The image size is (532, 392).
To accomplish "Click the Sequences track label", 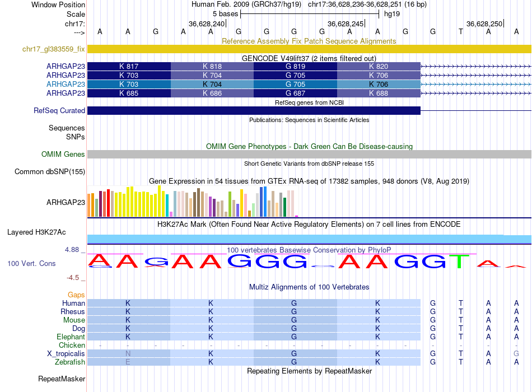I will pos(67,128).
